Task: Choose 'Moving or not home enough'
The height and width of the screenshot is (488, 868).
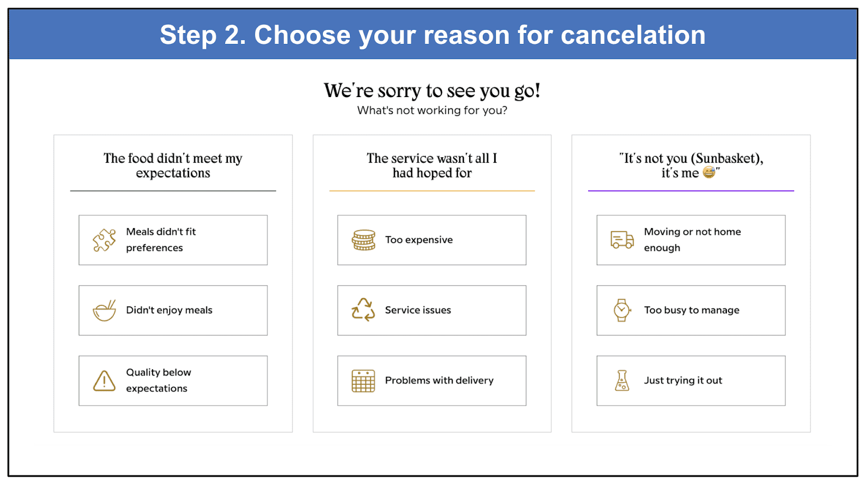Action: click(x=691, y=240)
